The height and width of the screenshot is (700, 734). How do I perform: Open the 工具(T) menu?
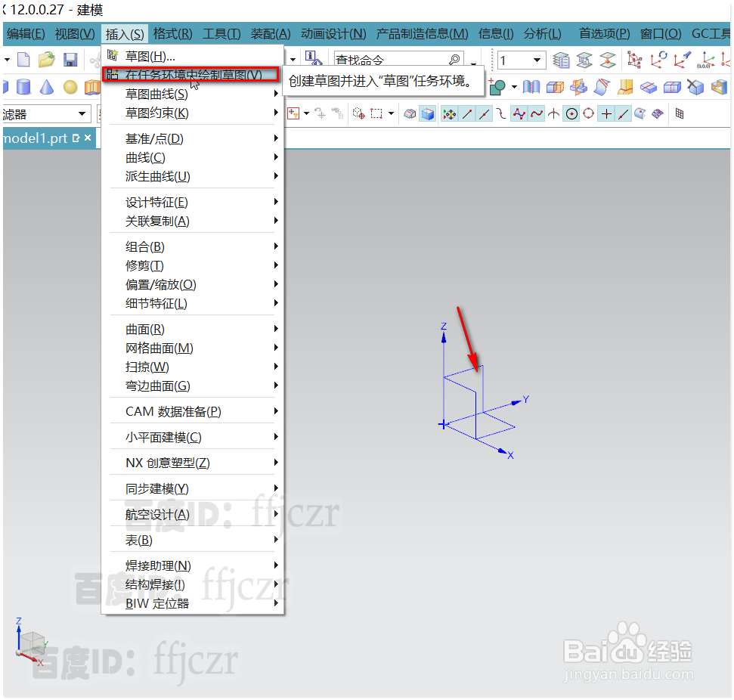pyautogui.click(x=221, y=34)
